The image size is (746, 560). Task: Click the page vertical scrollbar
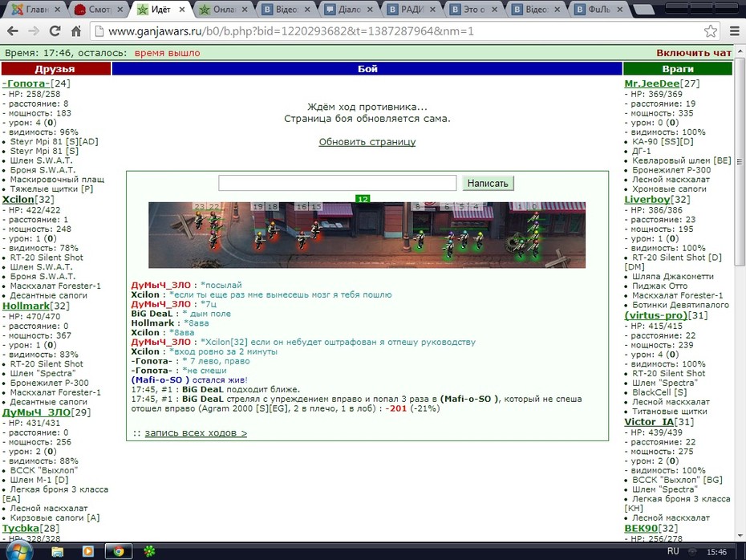coord(740,162)
